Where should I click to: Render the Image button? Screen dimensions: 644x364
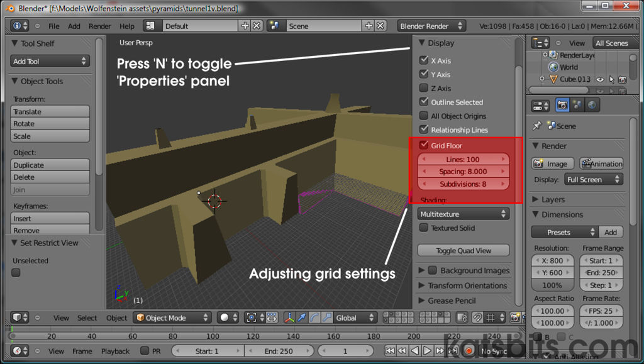[552, 163]
